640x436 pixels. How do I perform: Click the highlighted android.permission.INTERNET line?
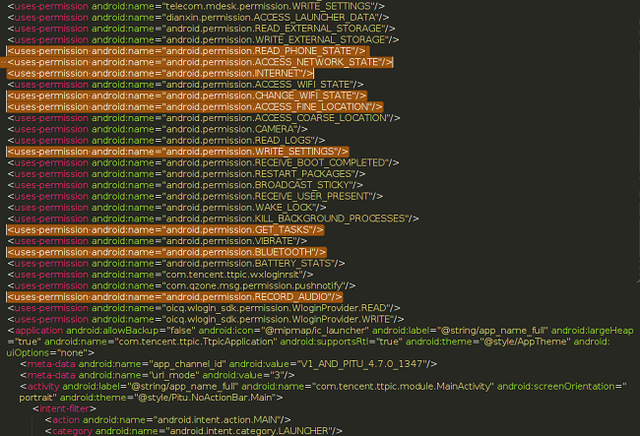click(x=160, y=73)
